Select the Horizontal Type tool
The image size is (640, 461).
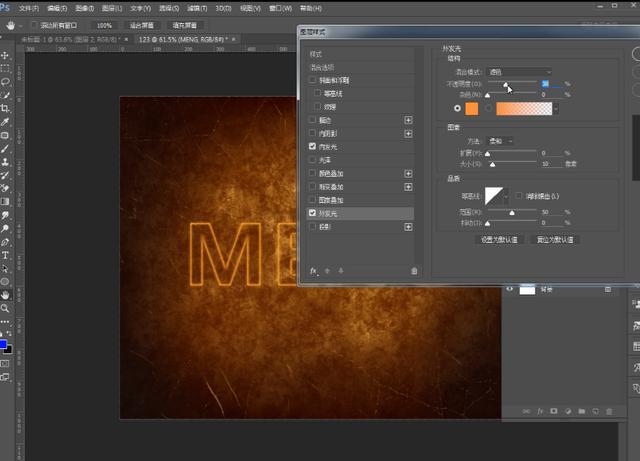tap(5, 256)
